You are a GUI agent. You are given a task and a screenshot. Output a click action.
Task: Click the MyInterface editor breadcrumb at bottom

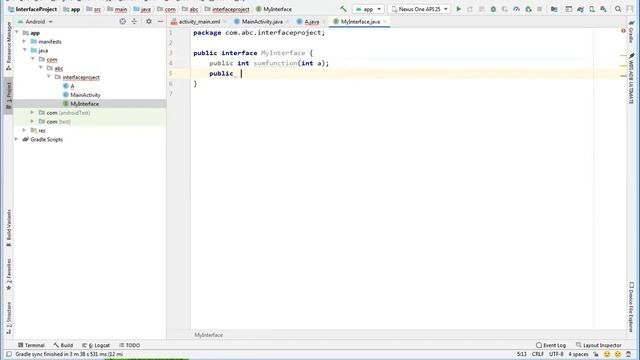pos(209,335)
